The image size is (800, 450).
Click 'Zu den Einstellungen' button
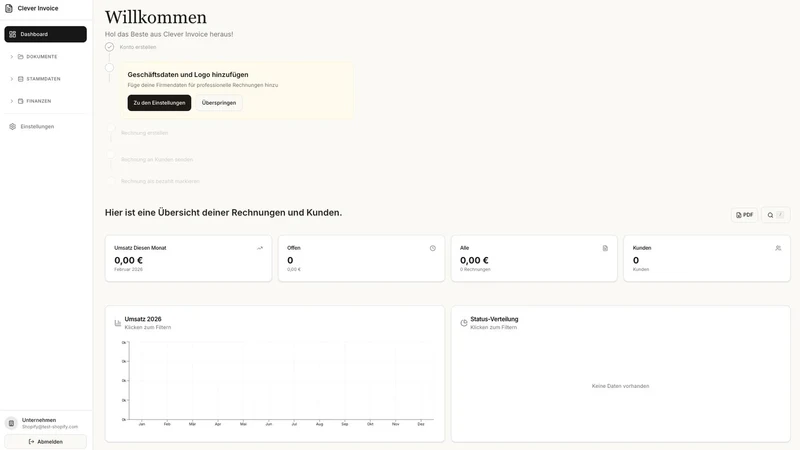pyautogui.click(x=159, y=103)
